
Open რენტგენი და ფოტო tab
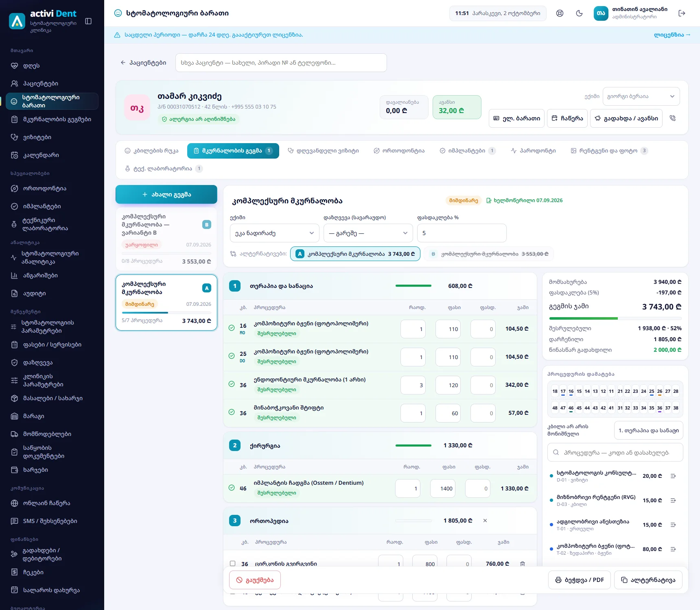[609, 151]
